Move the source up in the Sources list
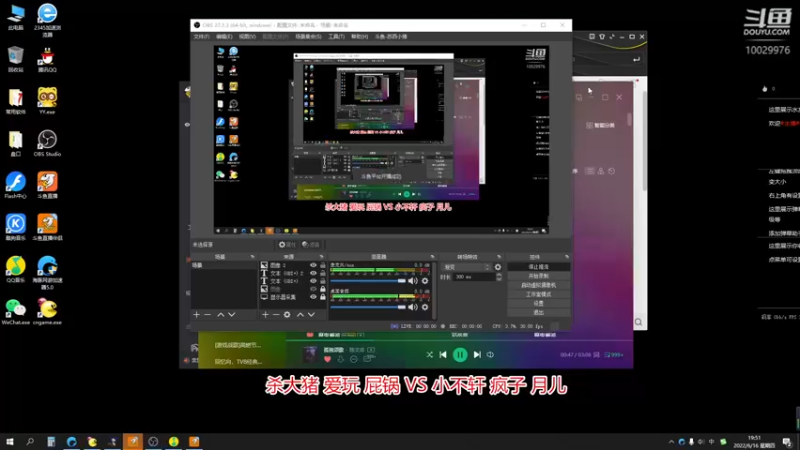 300,315
